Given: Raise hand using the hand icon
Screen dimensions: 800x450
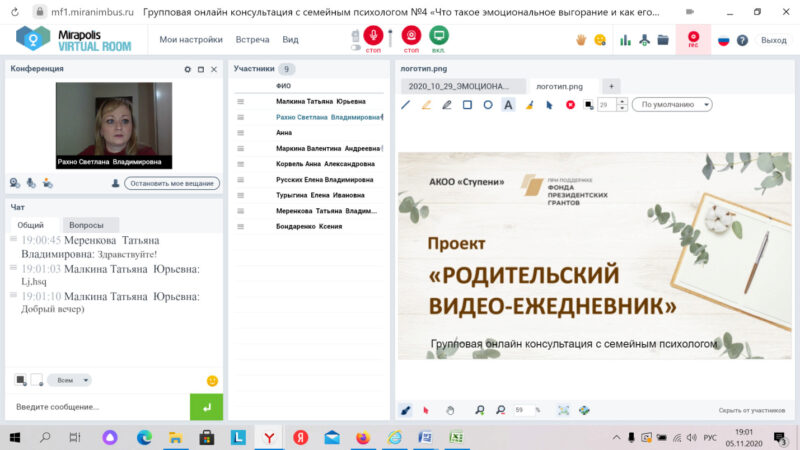Looking at the screenshot, I should (x=581, y=40).
